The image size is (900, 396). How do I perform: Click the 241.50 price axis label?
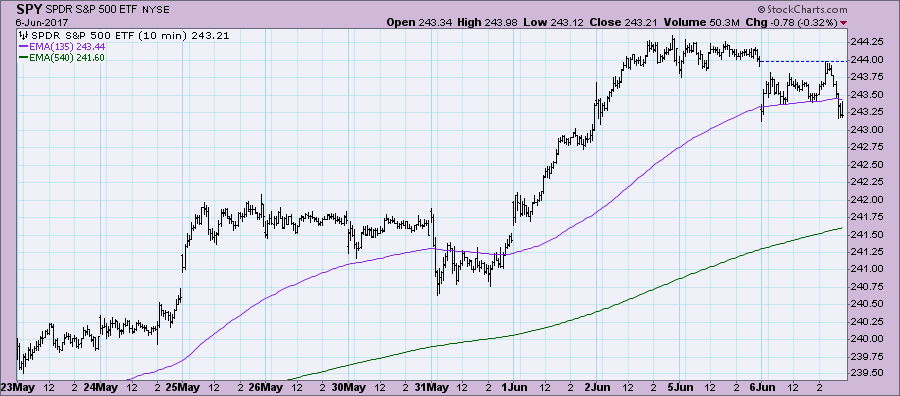(867, 235)
